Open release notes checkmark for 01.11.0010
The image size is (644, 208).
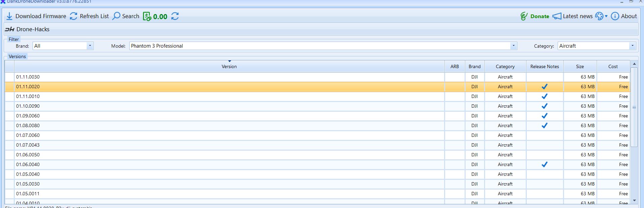[x=545, y=96]
